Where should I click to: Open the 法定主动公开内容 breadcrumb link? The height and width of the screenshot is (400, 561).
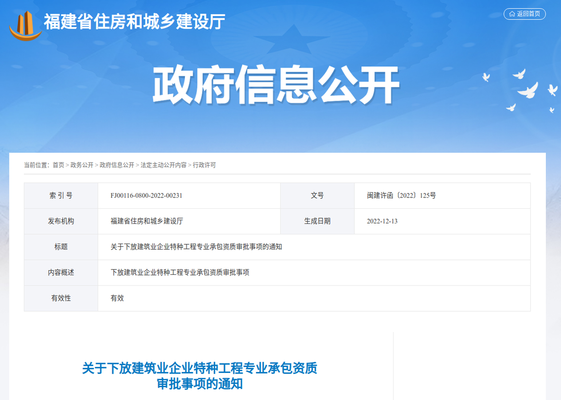[164, 165]
